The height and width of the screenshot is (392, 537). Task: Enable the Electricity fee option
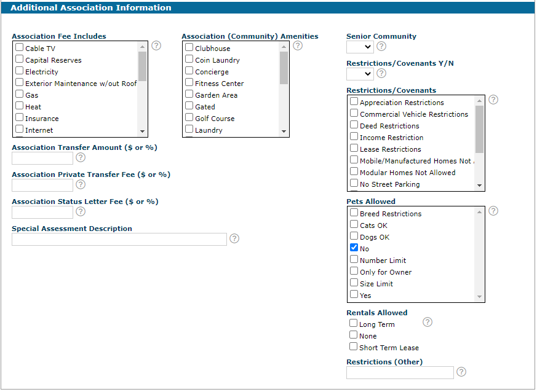click(20, 71)
